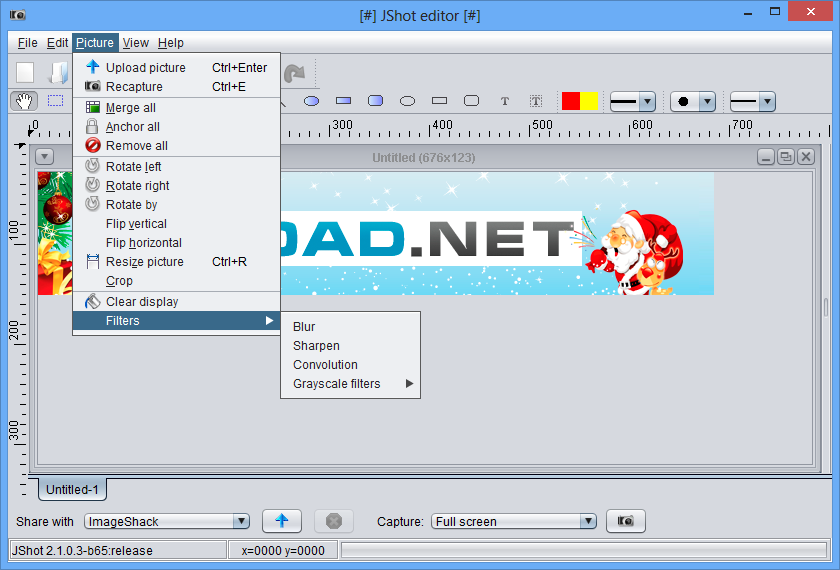This screenshot has width=840, height=570.
Task: Minimize the Untitled internal frame
Action: tap(766, 157)
